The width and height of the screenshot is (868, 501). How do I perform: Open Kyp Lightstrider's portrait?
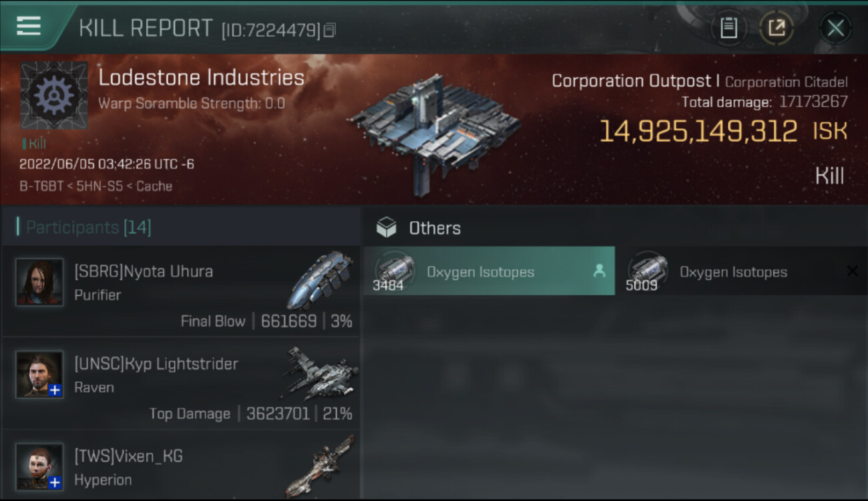click(x=40, y=374)
